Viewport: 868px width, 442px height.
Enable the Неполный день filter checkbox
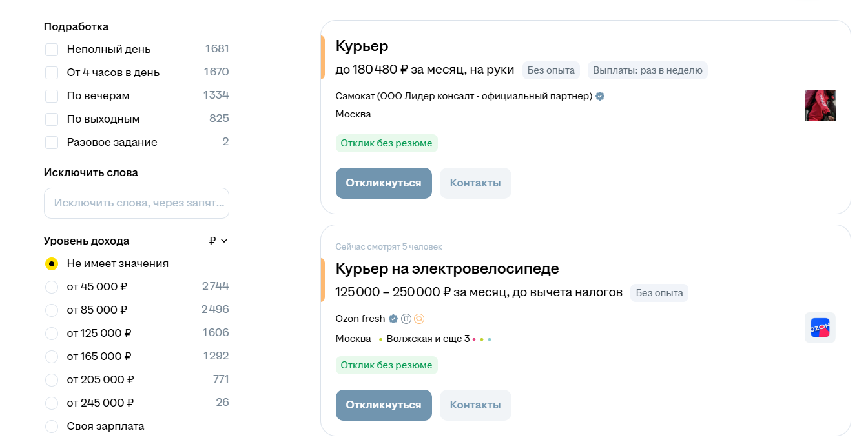coord(52,49)
